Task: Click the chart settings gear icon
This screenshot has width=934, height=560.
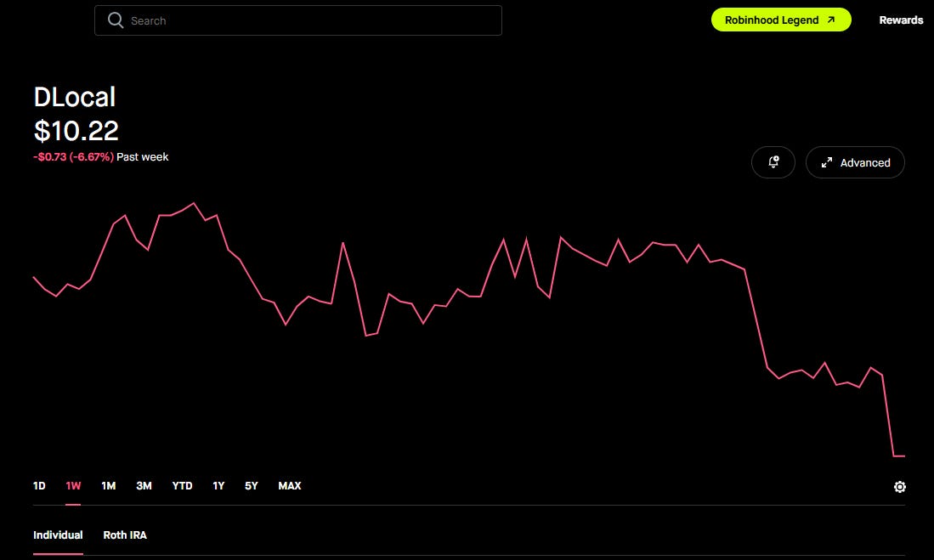Action: tap(899, 487)
